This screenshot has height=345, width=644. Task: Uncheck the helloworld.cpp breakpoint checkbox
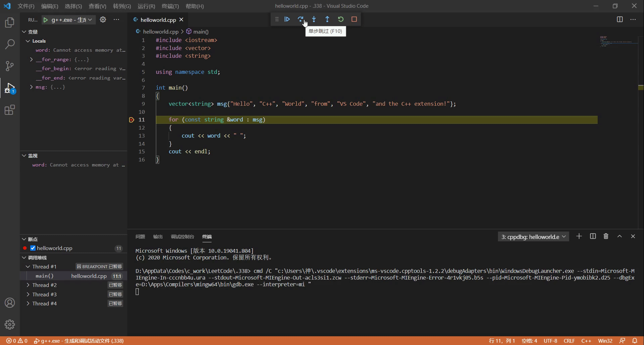pyautogui.click(x=33, y=248)
